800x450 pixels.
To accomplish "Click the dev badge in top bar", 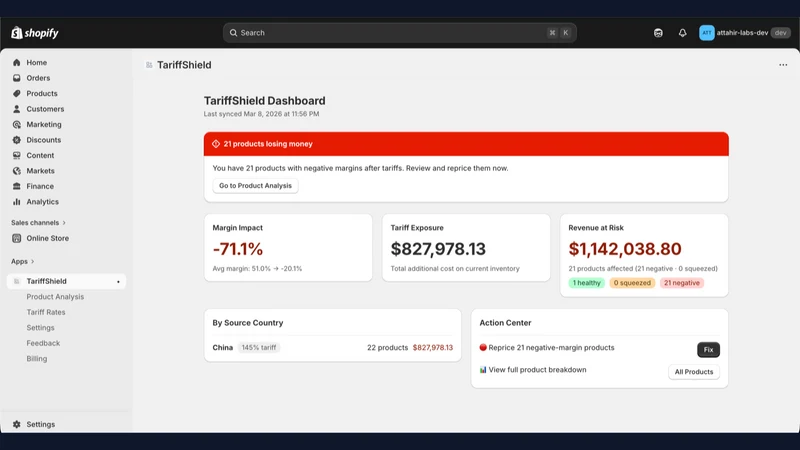I will pyautogui.click(x=781, y=33).
